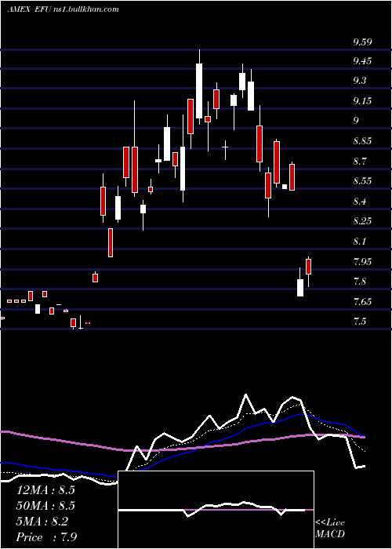Click the Price : 7.9 readout
Image resolution: width=392 pixels, height=549 pixels.
click(x=46, y=536)
